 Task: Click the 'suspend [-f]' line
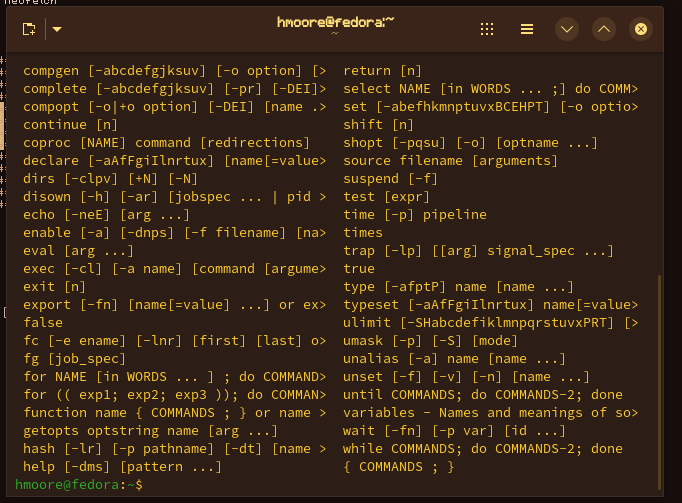tap(390, 179)
